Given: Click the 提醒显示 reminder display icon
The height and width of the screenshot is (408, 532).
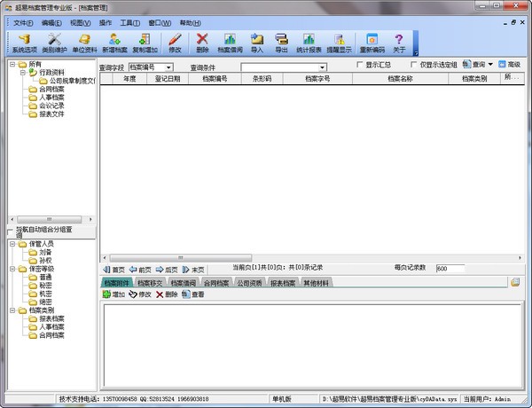Looking at the screenshot, I should [338, 43].
